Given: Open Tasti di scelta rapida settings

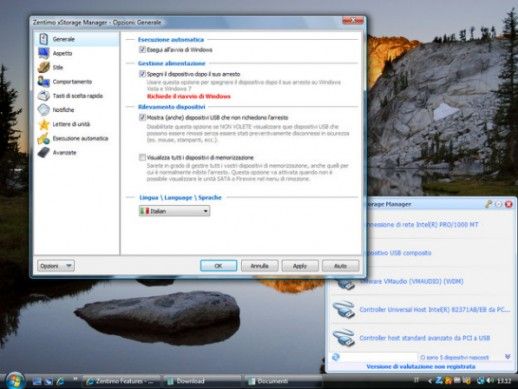Looking at the screenshot, I should click(78, 96).
